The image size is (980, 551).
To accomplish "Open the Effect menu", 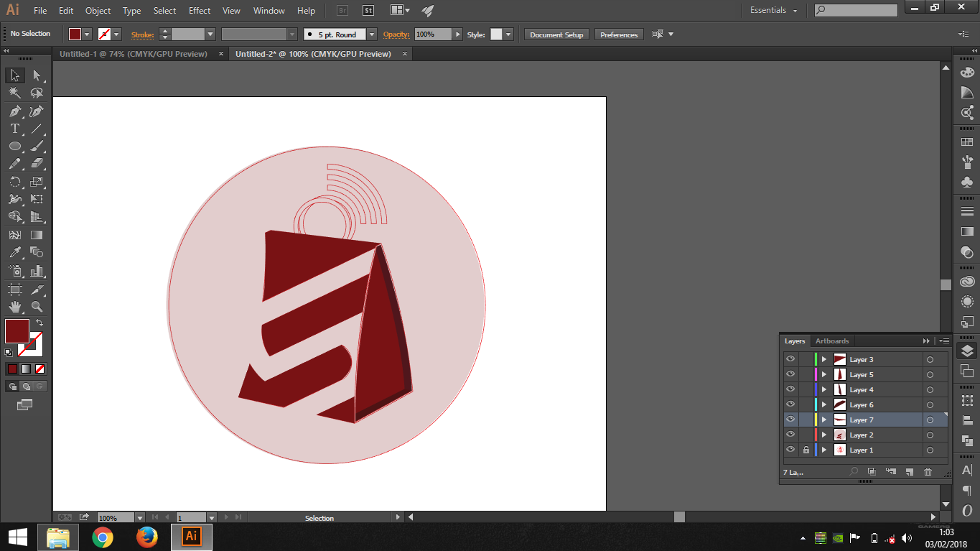I will click(x=200, y=11).
